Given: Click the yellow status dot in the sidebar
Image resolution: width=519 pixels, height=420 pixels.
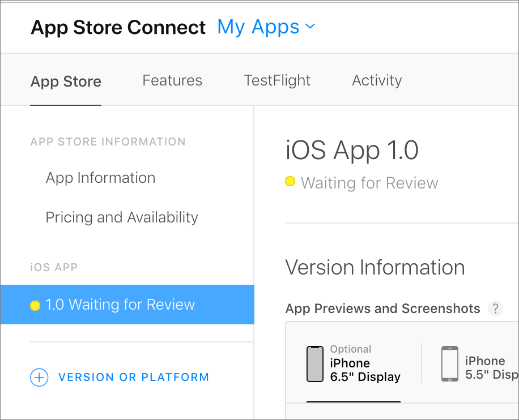Looking at the screenshot, I should pyautogui.click(x=35, y=306).
